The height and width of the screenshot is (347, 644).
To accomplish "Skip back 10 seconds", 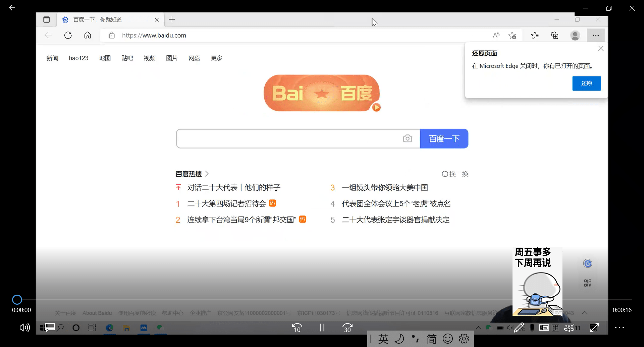I will (297, 328).
